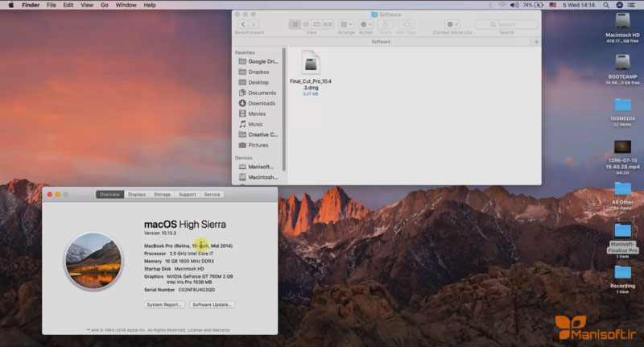644x347 pixels.
Task: Add new Finder tab with plus button
Action: click(x=536, y=42)
